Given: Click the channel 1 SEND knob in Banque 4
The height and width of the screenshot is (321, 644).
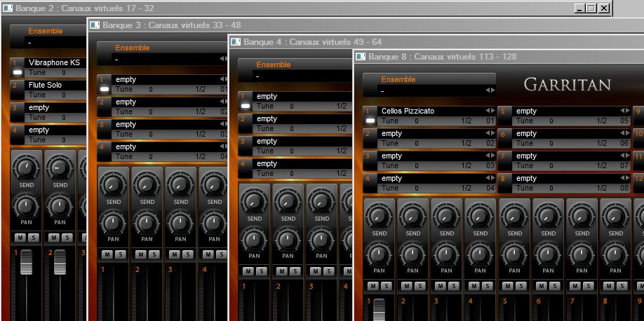Looking at the screenshot, I should pos(255,200).
